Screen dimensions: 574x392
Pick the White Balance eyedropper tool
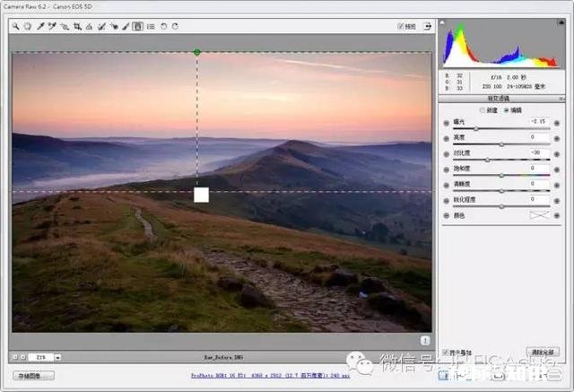(40, 27)
